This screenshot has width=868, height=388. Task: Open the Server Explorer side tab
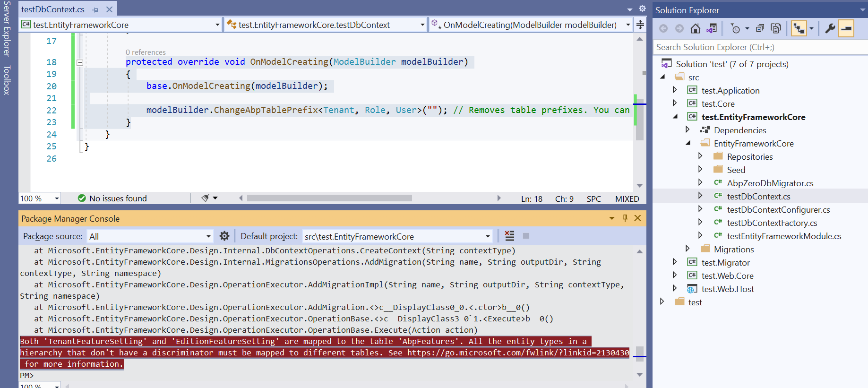point(7,29)
